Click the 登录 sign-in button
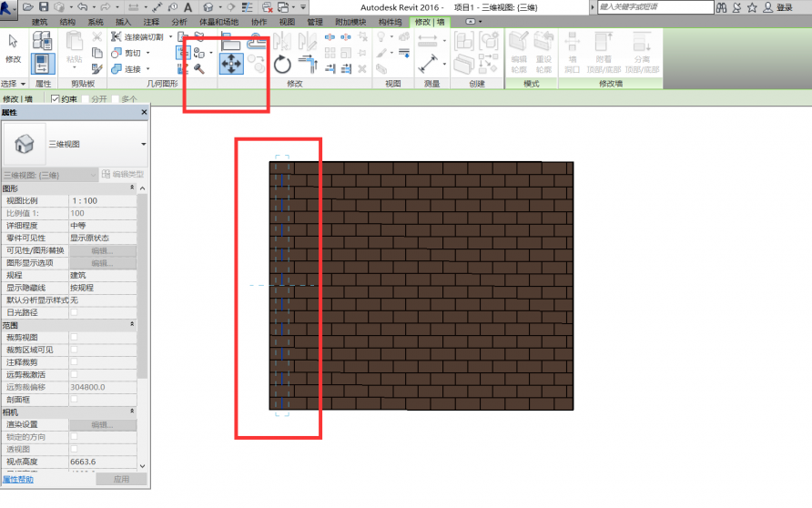This screenshot has height=508, width=812. point(779,7)
